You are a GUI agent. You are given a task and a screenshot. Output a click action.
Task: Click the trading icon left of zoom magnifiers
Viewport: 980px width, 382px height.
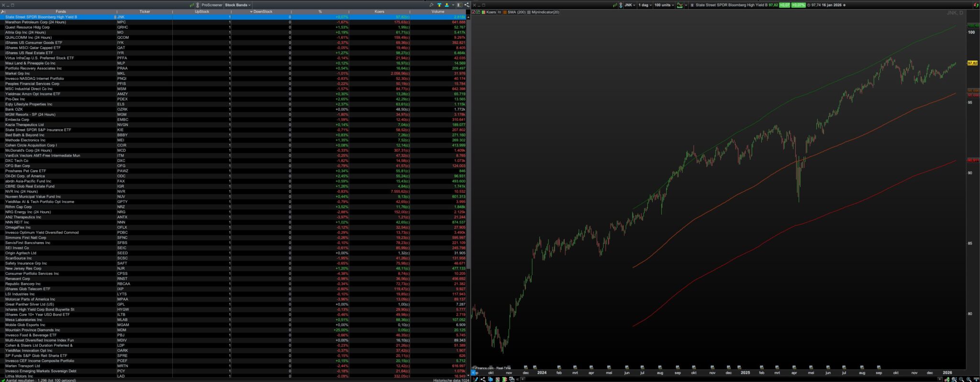tap(947, 379)
